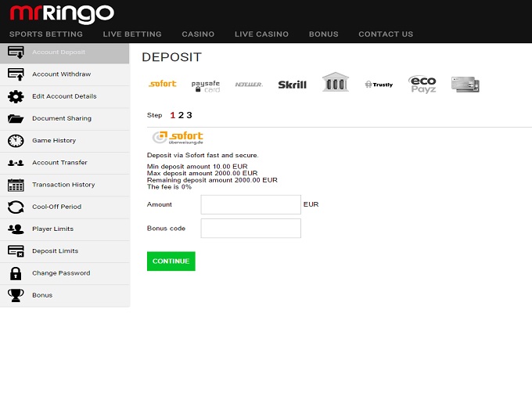Click the Amount input field

(x=250, y=204)
